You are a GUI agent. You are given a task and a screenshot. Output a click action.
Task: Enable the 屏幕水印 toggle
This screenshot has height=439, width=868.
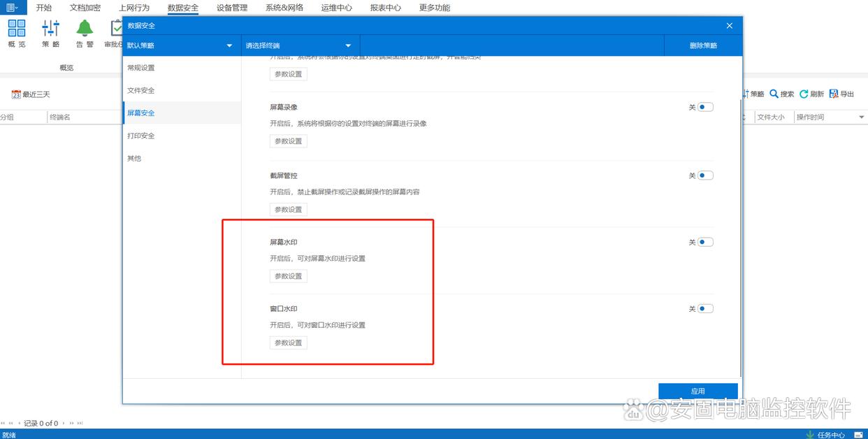coord(705,242)
